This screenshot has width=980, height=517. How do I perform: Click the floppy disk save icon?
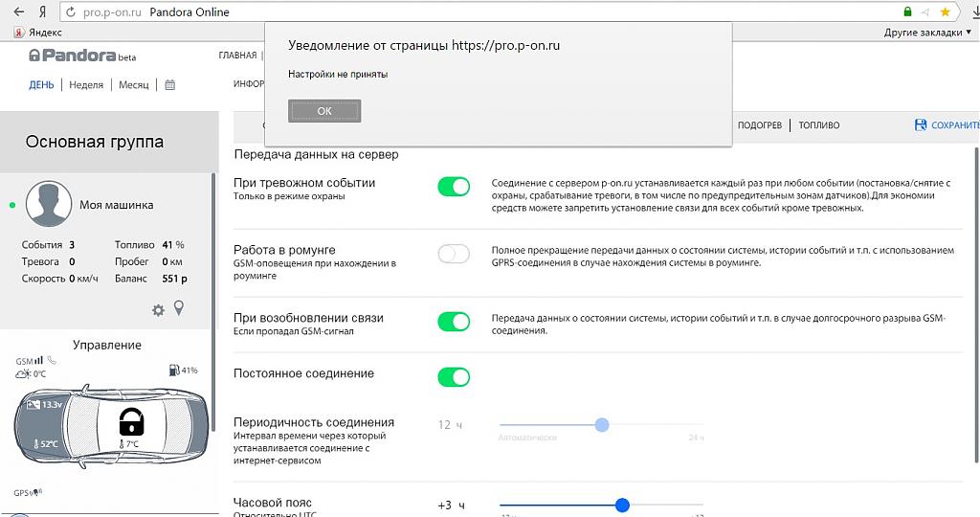(921, 125)
